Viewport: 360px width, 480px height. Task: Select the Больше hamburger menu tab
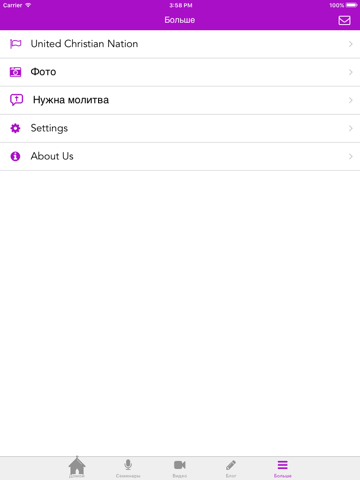tap(283, 468)
